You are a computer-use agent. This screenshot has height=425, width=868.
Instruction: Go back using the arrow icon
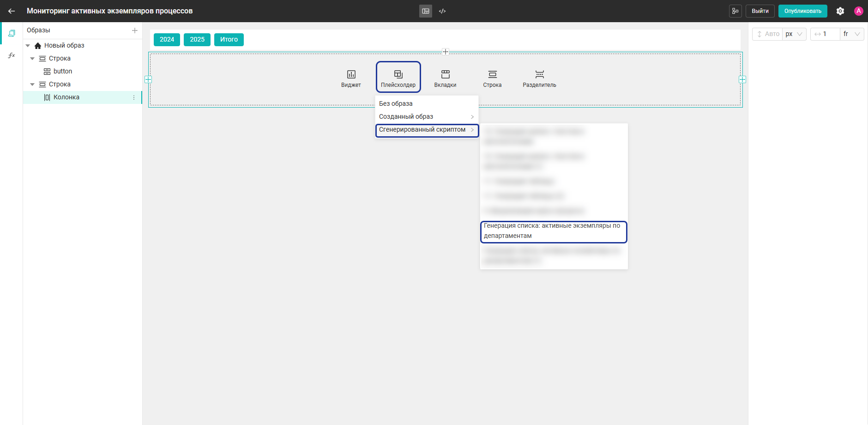point(12,11)
